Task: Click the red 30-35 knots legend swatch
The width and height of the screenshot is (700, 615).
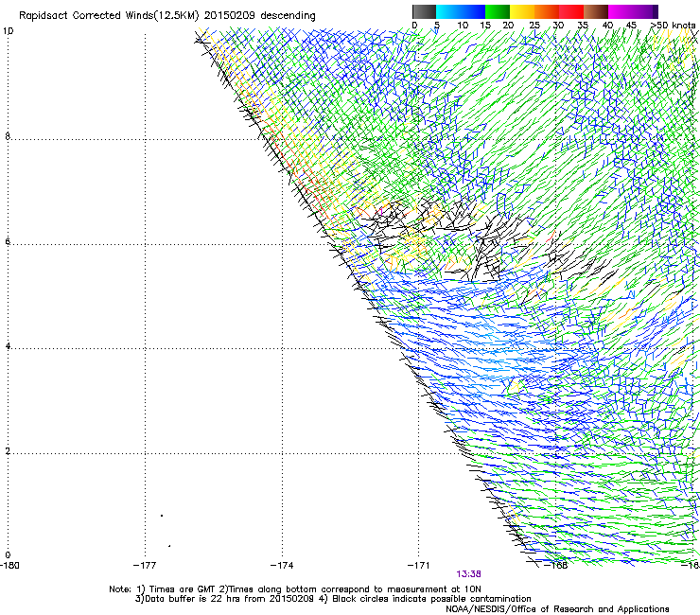Action: tap(571, 11)
